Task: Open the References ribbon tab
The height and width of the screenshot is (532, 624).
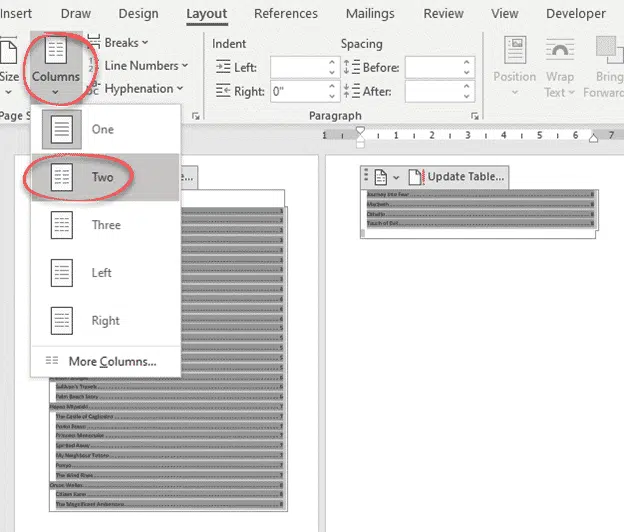Action: click(286, 14)
